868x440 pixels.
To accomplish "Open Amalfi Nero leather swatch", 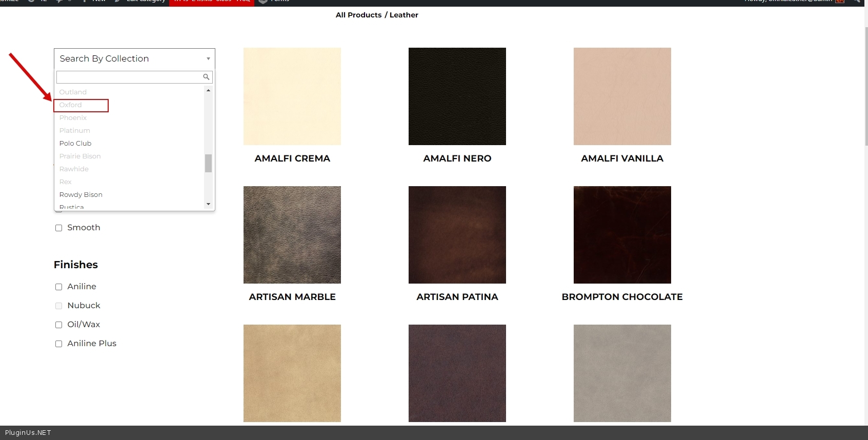I will point(457,96).
